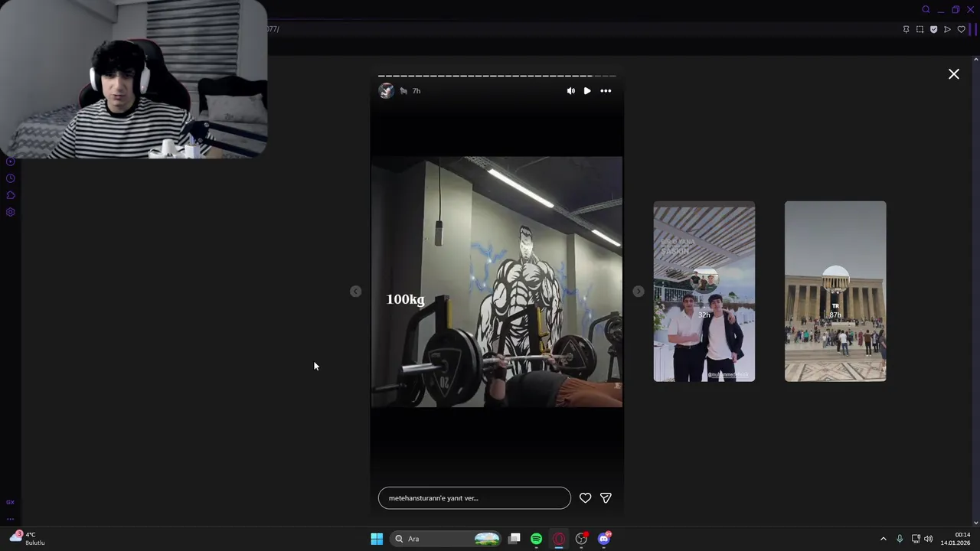Expand the hidden system tray icons chevron

(x=883, y=539)
